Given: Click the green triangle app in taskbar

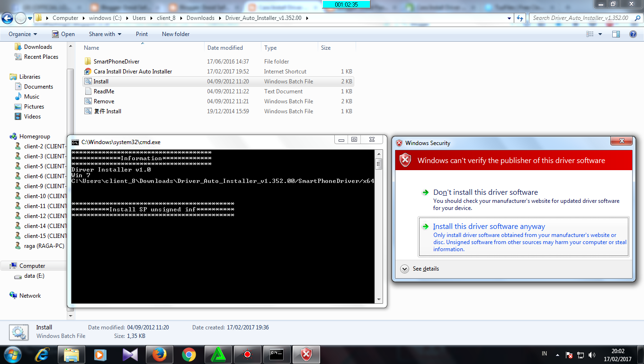Looking at the screenshot, I should tap(218, 354).
